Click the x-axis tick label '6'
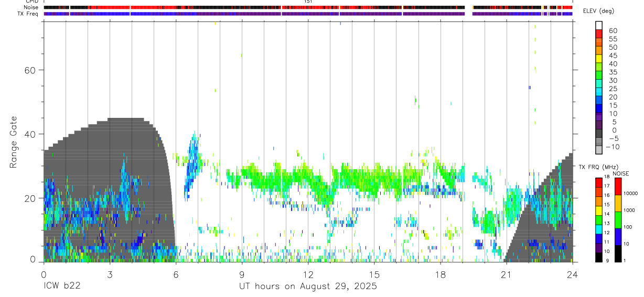Image resolution: width=644 pixels, height=297 pixels. point(176,274)
